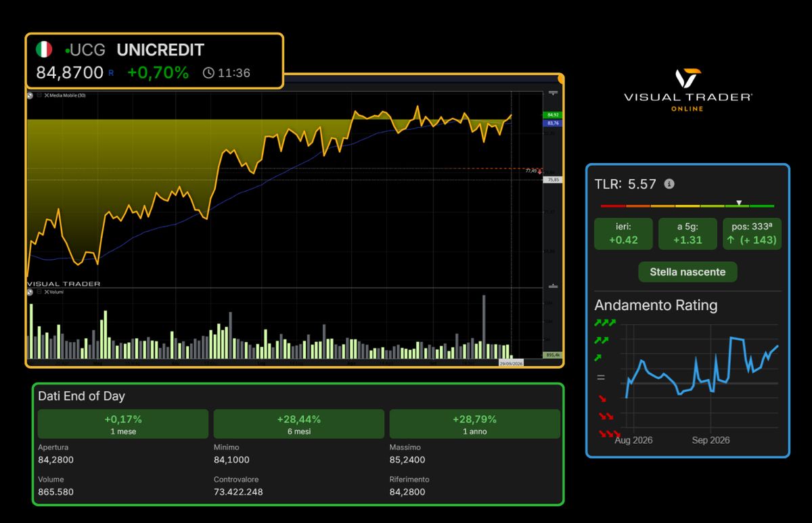Viewport: 812px width, 523px height.
Task: Click the Italian flag icon
Action: coord(44,49)
